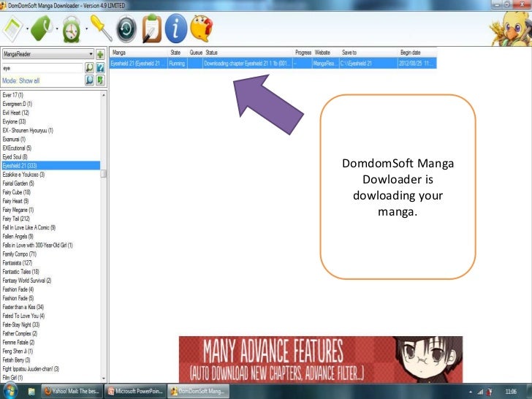The image size is (532, 399).
Task: Click the blue magnifier icon beside Mode row
Action: (x=89, y=80)
